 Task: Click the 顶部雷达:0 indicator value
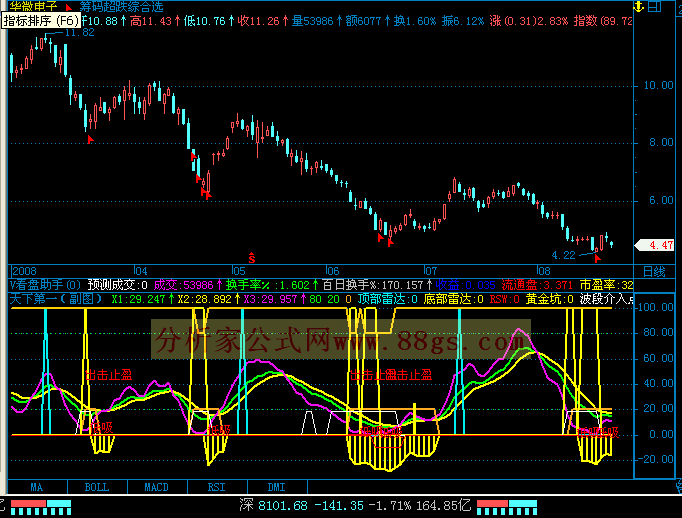point(388,299)
